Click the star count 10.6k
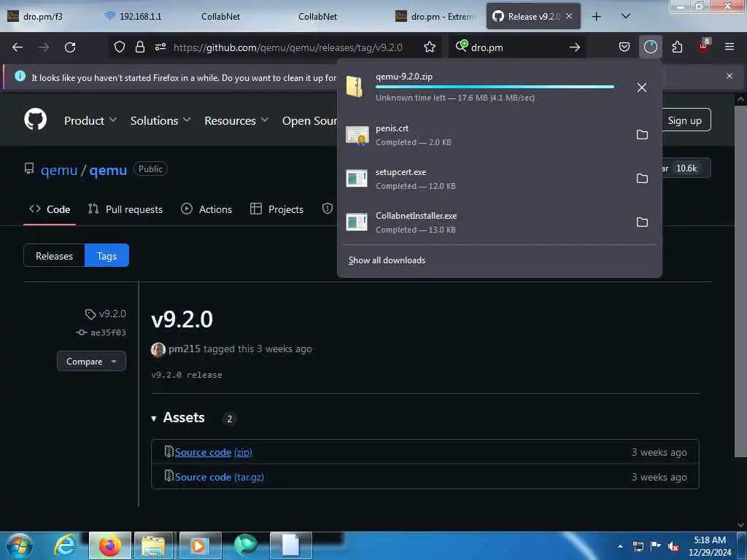The height and width of the screenshot is (560, 747). click(686, 168)
